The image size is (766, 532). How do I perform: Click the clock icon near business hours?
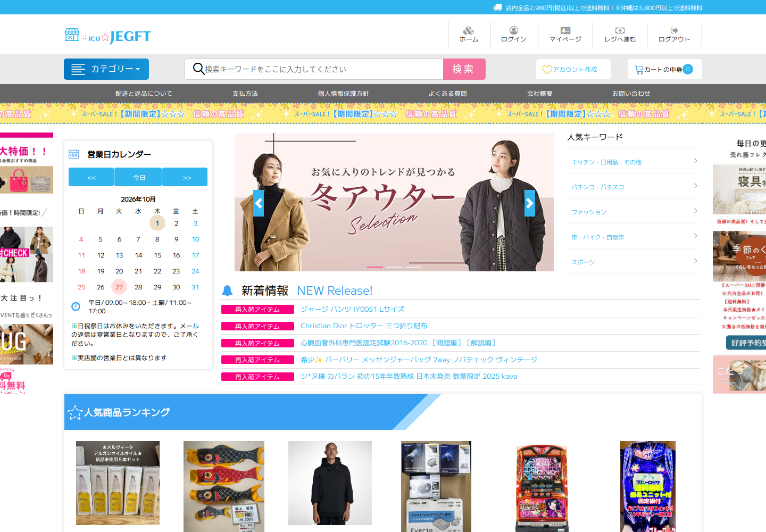(76, 306)
